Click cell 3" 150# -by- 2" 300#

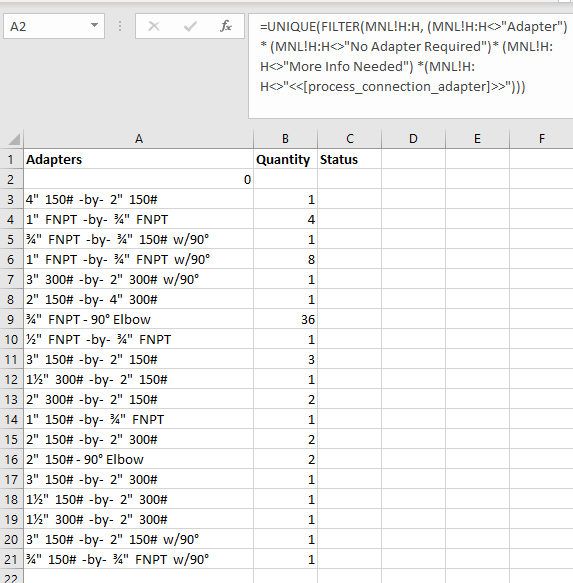tap(139, 479)
